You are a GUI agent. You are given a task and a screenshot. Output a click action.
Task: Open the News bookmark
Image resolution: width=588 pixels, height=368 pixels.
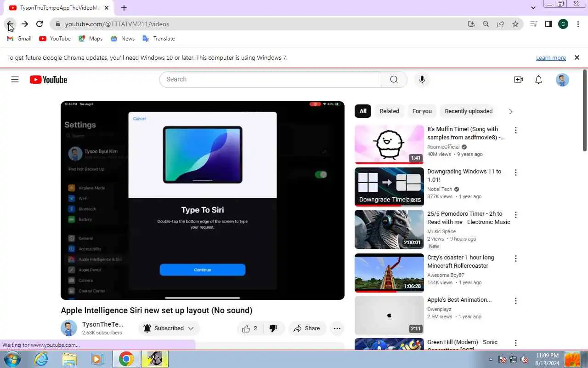[x=123, y=39]
